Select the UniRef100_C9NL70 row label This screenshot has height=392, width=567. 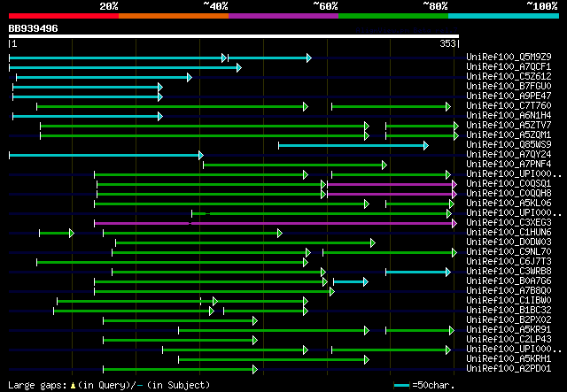coord(509,252)
